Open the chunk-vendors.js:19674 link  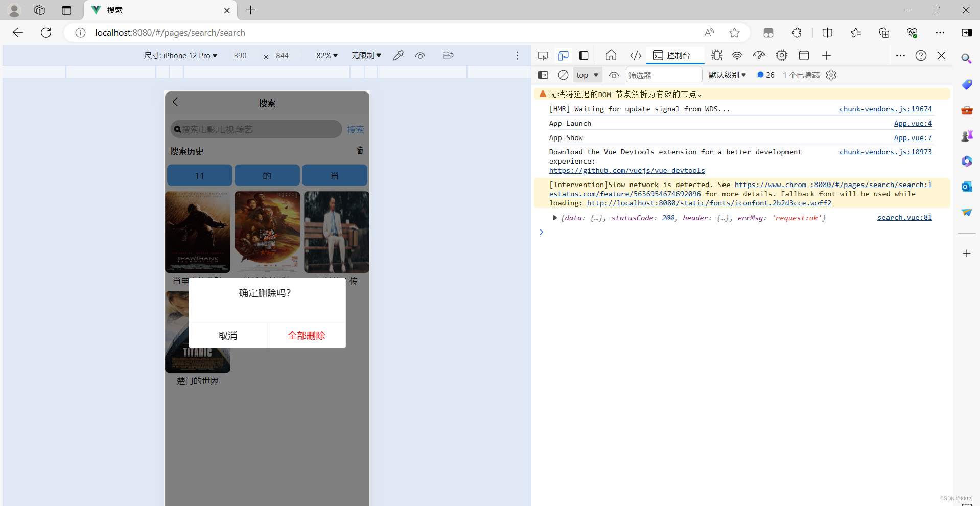click(885, 109)
